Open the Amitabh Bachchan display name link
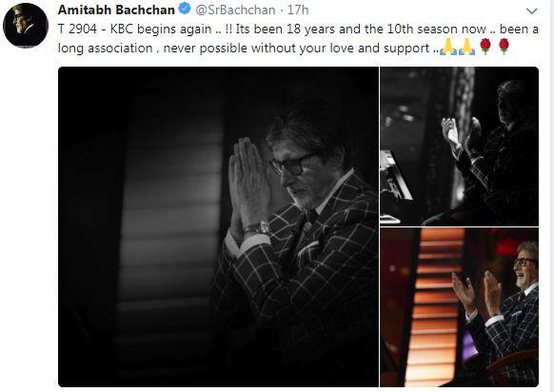The height and width of the screenshot is (392, 554). (x=116, y=10)
